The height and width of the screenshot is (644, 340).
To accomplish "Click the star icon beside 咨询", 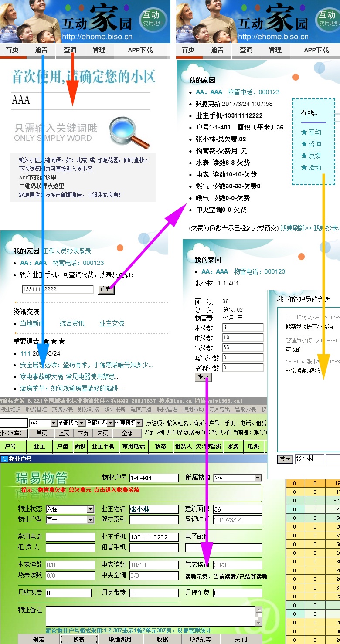I will [304, 144].
